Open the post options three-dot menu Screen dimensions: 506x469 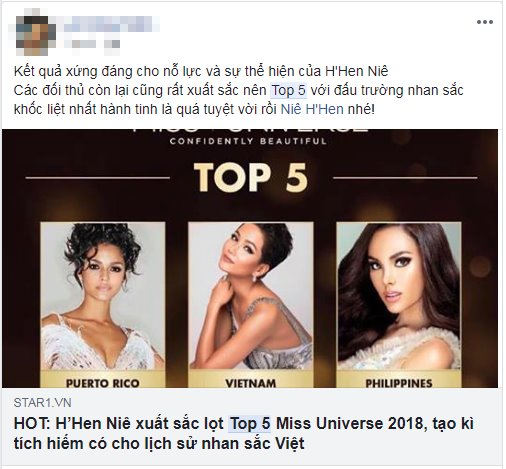[x=485, y=22]
